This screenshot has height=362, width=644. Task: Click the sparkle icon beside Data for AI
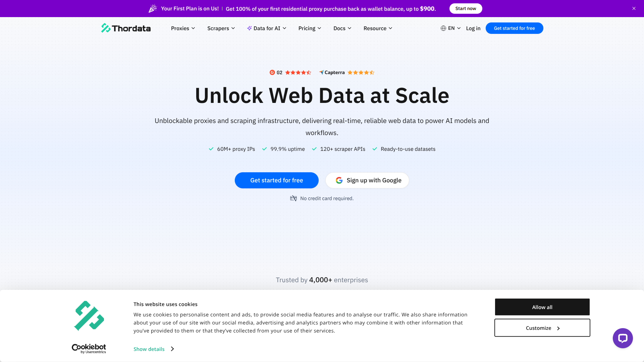(x=249, y=28)
